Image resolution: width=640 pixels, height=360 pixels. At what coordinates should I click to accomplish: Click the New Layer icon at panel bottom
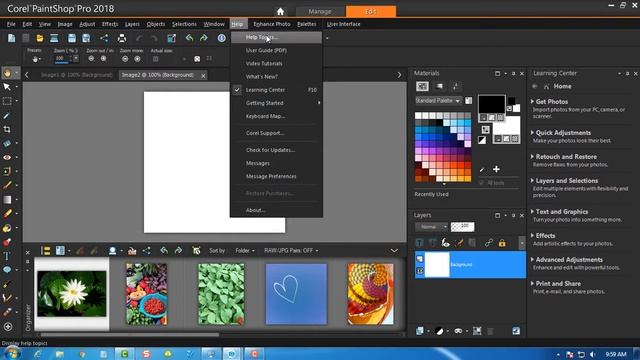coord(420,331)
